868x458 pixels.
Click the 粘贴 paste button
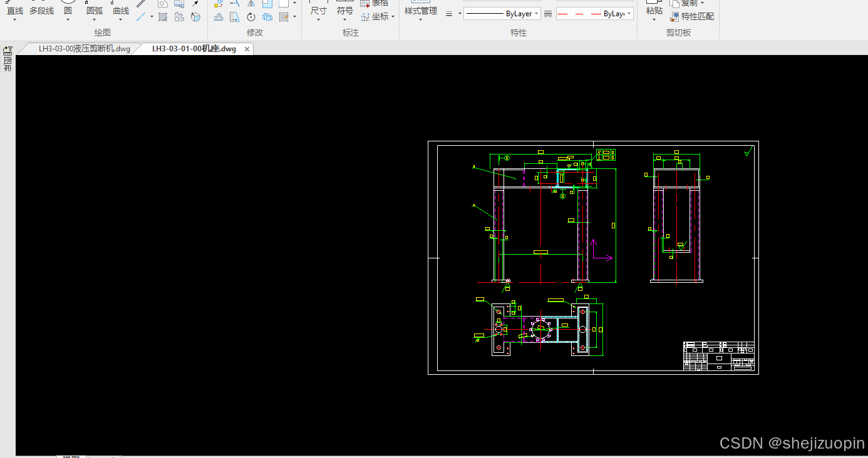(654, 11)
